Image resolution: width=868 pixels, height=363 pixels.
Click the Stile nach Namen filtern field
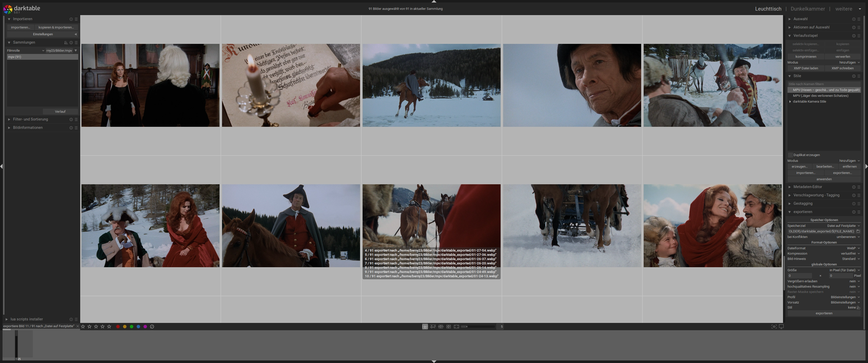point(824,84)
